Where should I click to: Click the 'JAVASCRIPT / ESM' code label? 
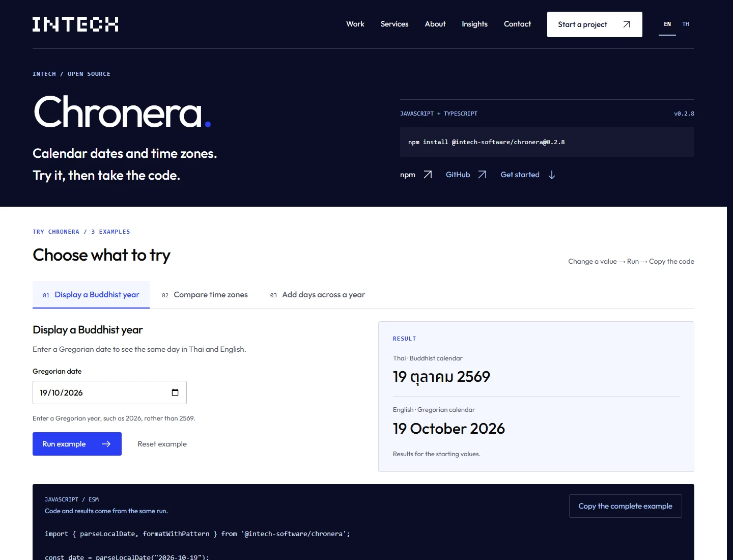72,499
